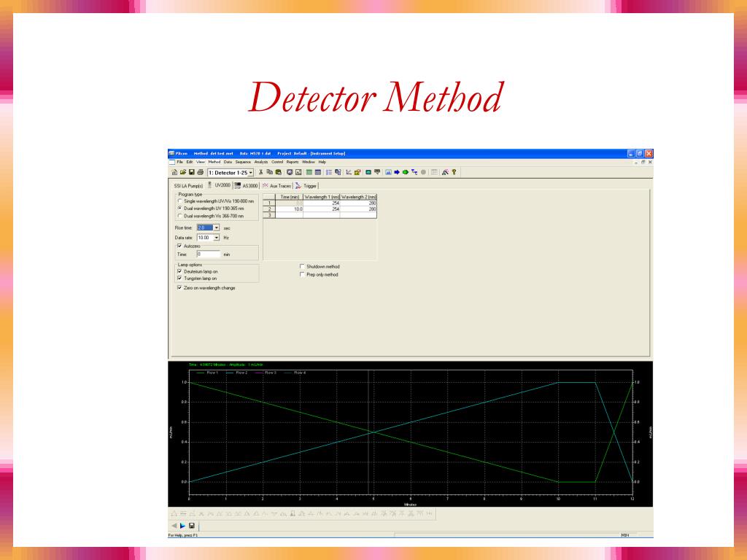
Task: Click the green table toolbar icon
Action: point(309,172)
